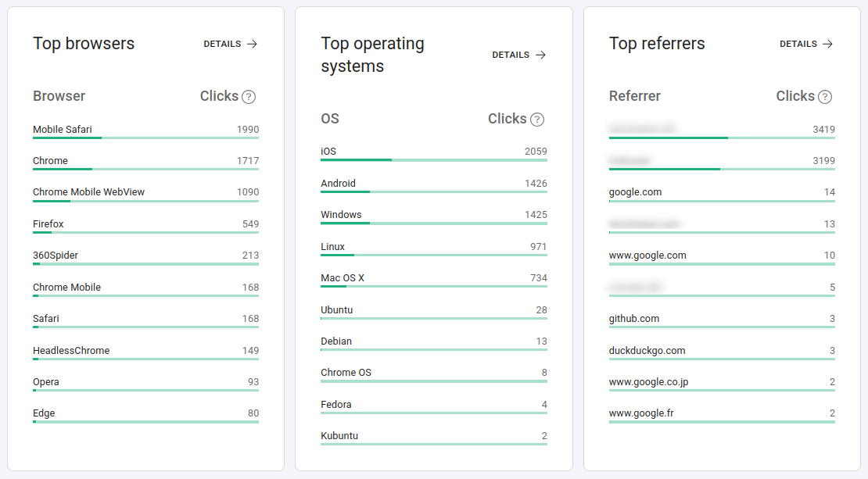Click the Chrome Mobile WebView entry
The image size is (868, 479).
(x=88, y=192)
